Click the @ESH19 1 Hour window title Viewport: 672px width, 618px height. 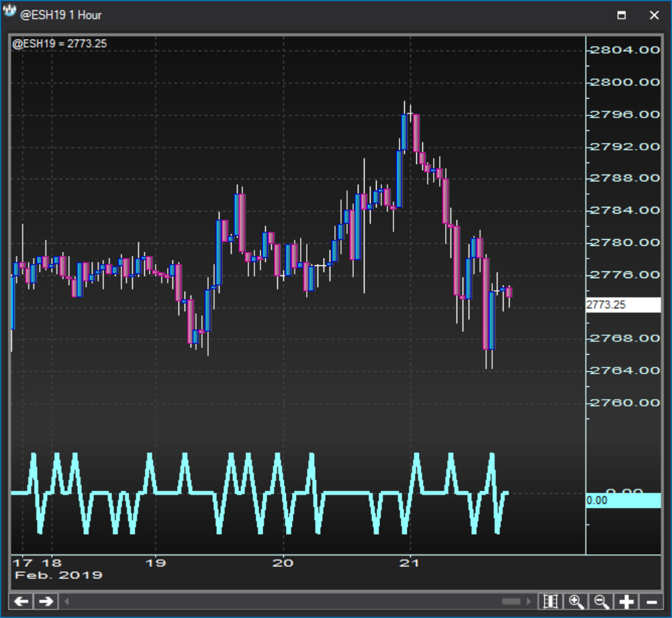pos(61,15)
